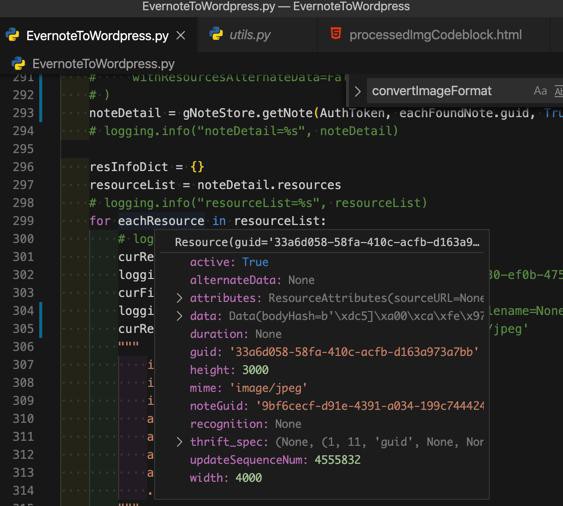The image size is (563, 506).
Task: Click the HTML5 icon on processedImgCodeblock tab
Action: (336, 34)
